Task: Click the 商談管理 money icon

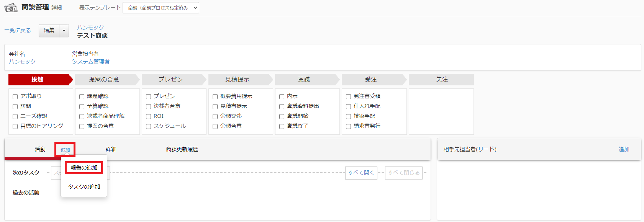Action: [11, 8]
